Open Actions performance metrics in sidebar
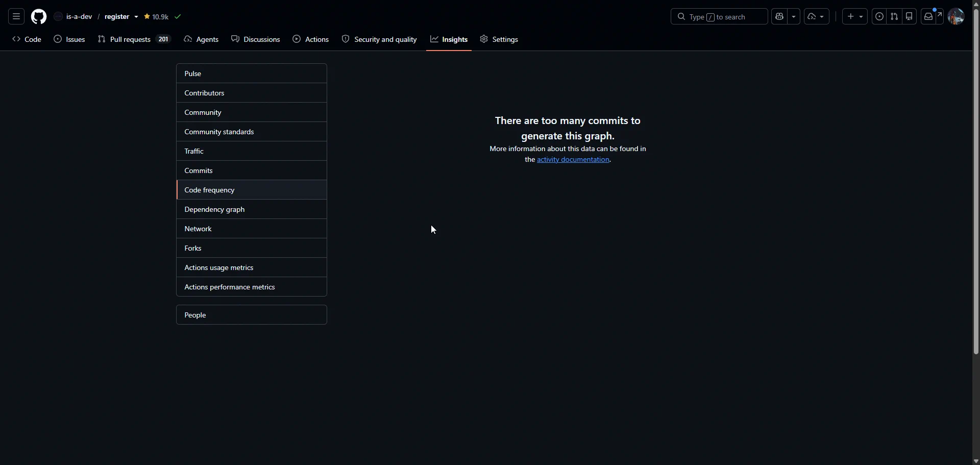980x465 pixels. point(252,287)
